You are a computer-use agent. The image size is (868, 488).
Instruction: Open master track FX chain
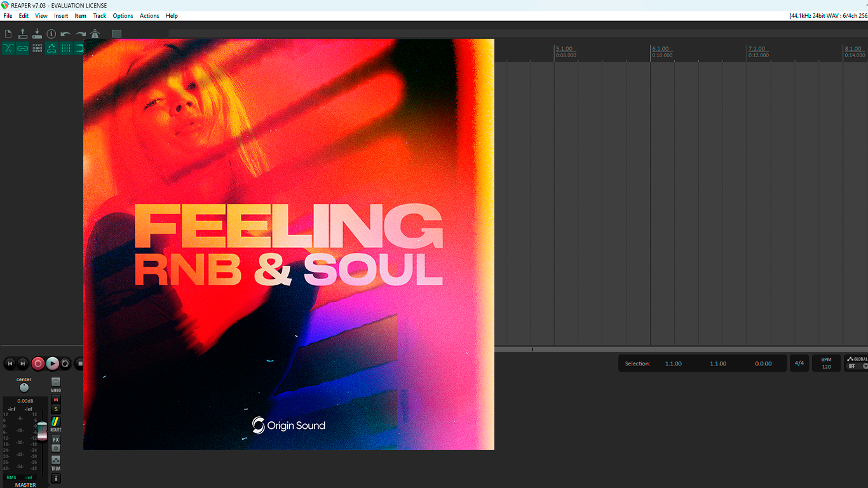pyautogui.click(x=56, y=440)
